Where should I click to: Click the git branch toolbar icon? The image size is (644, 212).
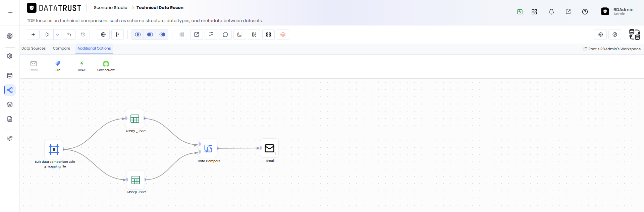[x=117, y=34]
